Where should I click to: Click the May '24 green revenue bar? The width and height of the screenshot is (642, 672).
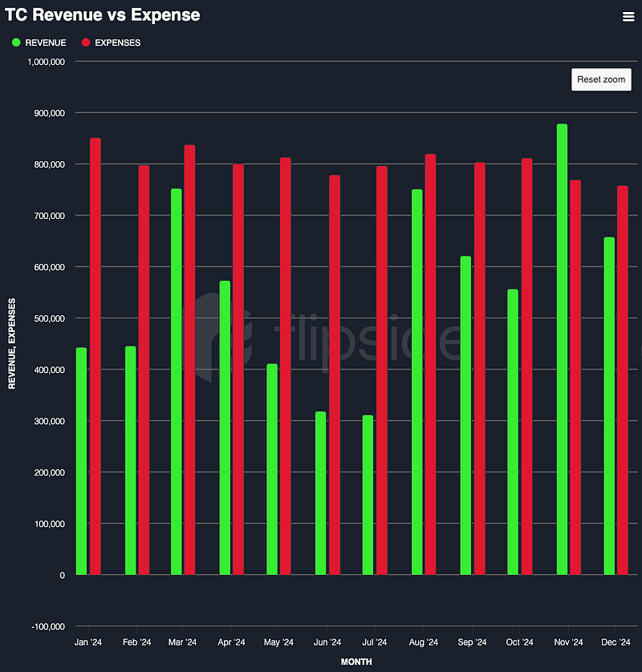click(272, 469)
